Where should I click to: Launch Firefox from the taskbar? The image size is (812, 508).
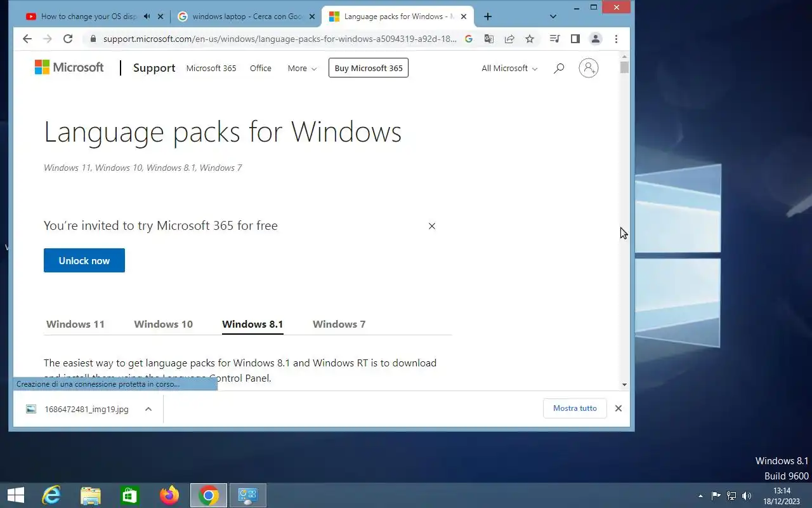click(169, 495)
